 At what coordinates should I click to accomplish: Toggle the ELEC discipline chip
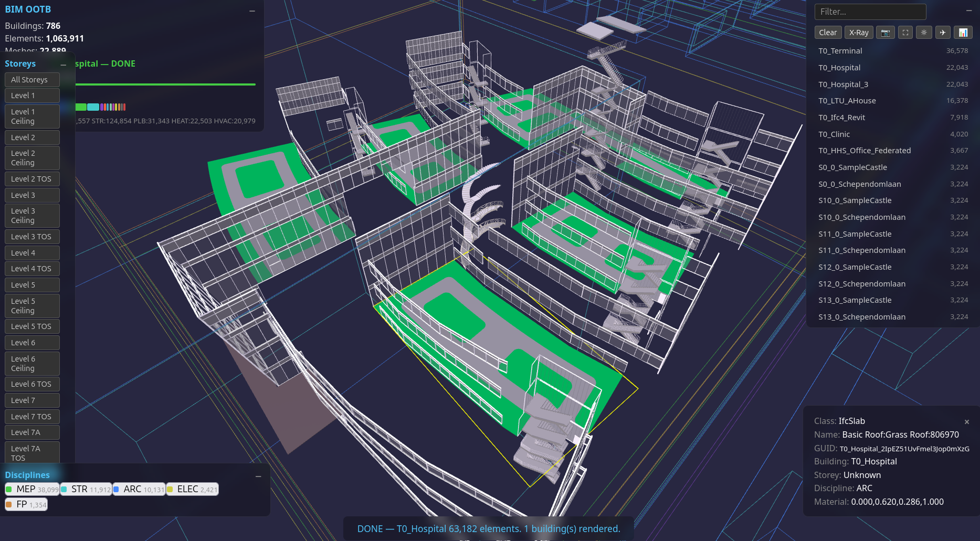click(x=192, y=489)
